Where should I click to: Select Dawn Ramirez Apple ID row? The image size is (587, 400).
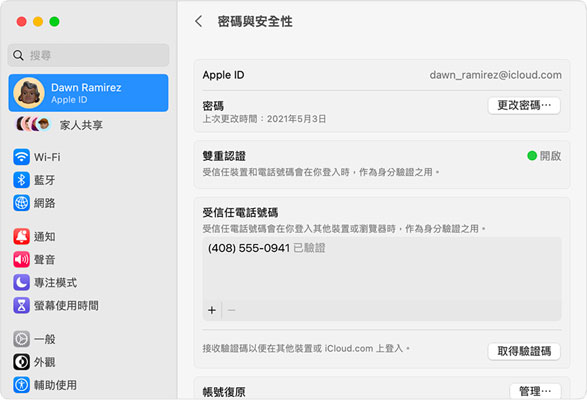point(88,93)
